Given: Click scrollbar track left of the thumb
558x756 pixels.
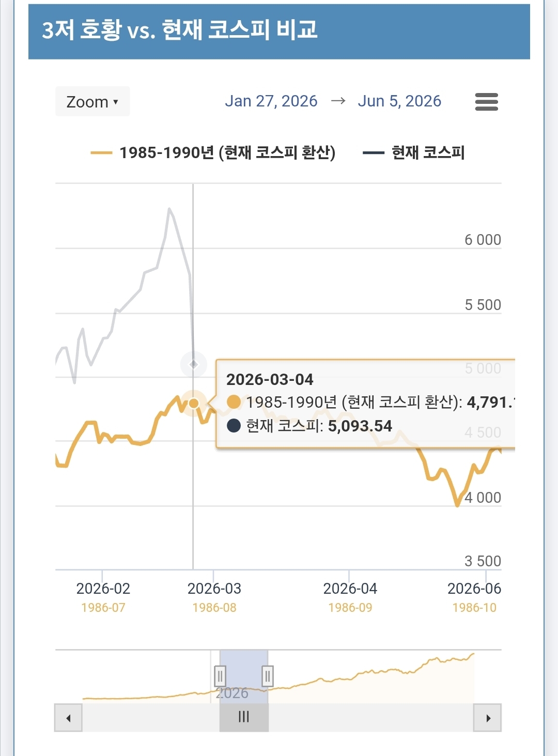Looking at the screenshot, I should pyautogui.click(x=150, y=718).
